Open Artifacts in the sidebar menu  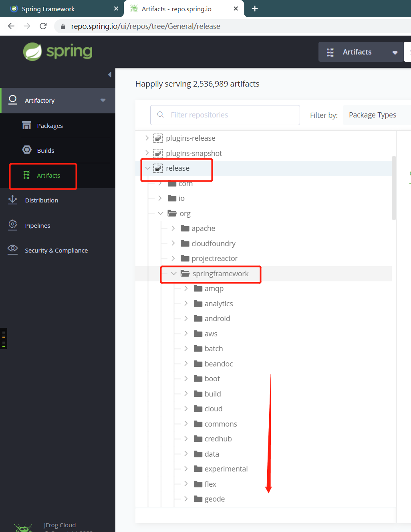[48, 175]
